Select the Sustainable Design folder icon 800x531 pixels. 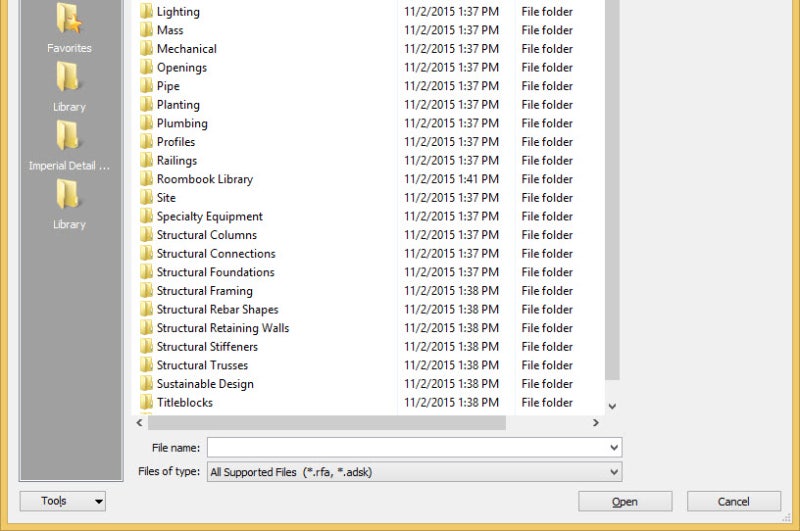click(146, 384)
